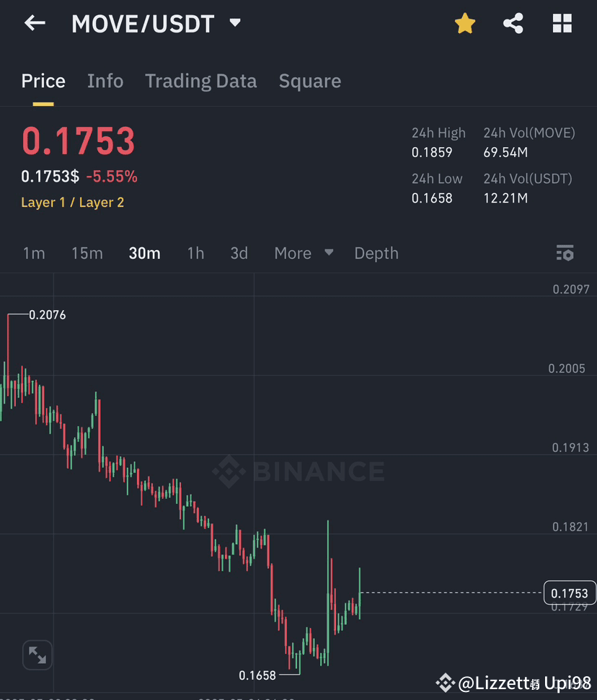Expand the chart to fullscreen mode
This screenshot has height=700, width=597.
37,655
